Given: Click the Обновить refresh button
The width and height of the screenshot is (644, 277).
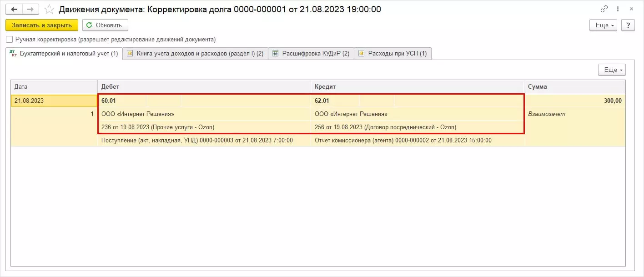Looking at the screenshot, I should 105,25.
